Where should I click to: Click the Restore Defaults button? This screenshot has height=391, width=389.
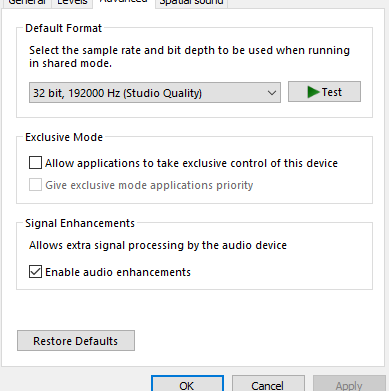click(x=76, y=341)
